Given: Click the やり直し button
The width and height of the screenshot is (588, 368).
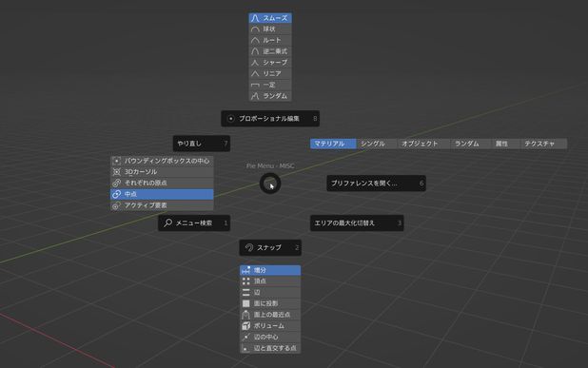Looking at the screenshot, I should [x=202, y=144].
